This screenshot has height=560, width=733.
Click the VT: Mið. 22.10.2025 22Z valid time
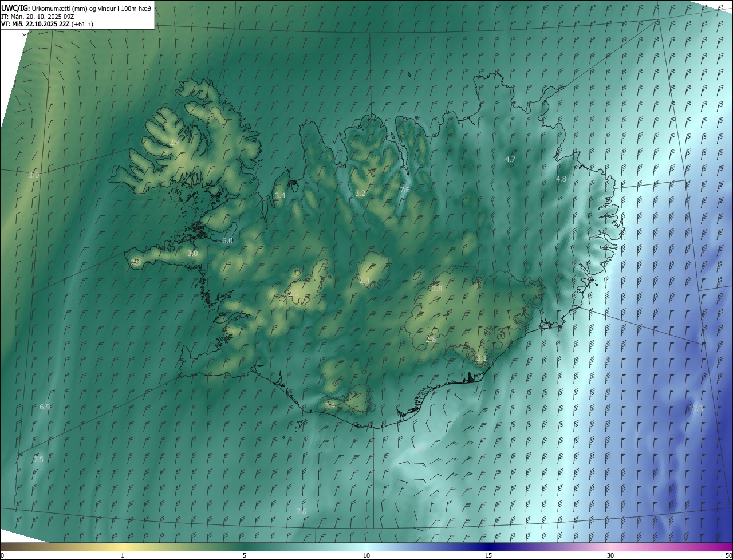[36, 24]
